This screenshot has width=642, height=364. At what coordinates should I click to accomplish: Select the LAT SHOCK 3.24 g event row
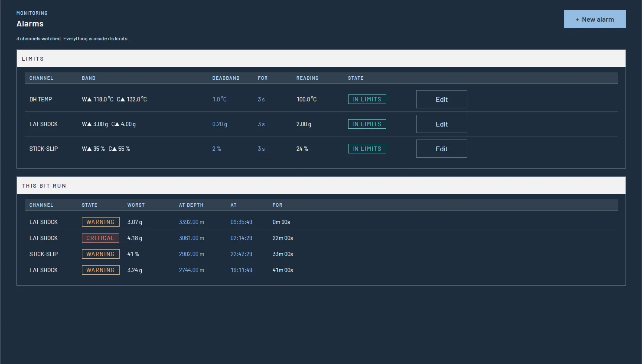coord(321,270)
